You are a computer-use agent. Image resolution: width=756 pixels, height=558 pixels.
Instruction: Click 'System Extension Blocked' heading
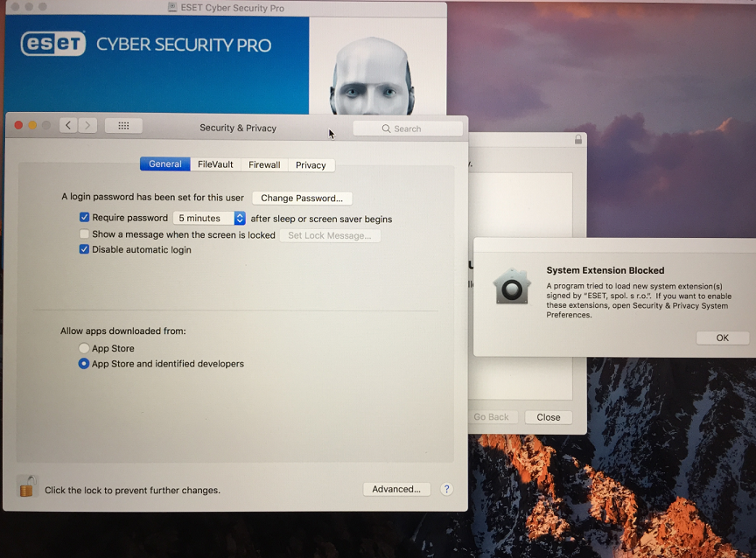click(605, 270)
